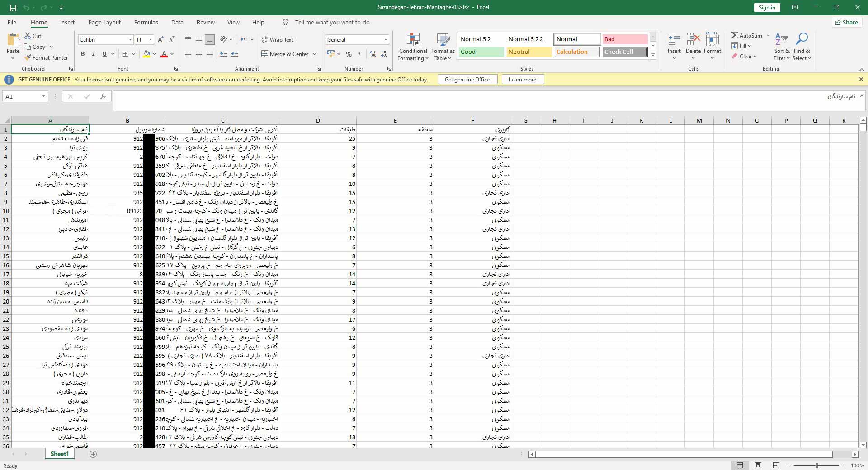Click the Learn more button
Image resolution: width=868 pixels, height=470 pixels.
522,80
